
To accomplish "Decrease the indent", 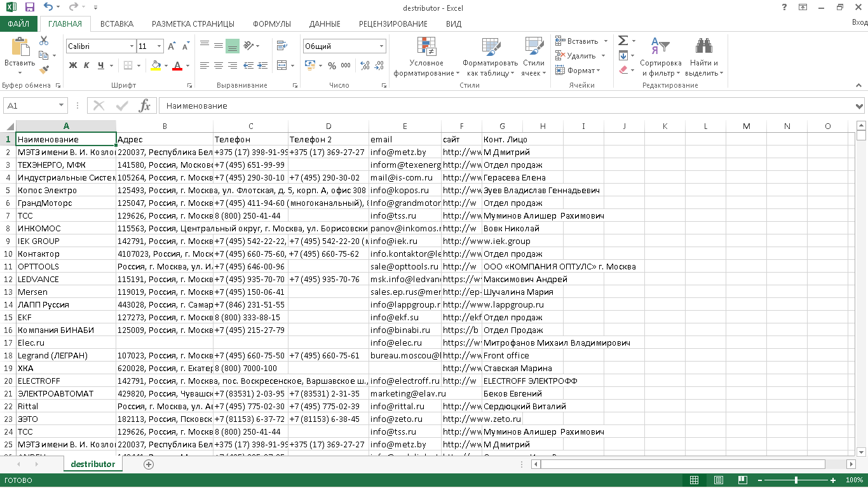I will pos(248,65).
